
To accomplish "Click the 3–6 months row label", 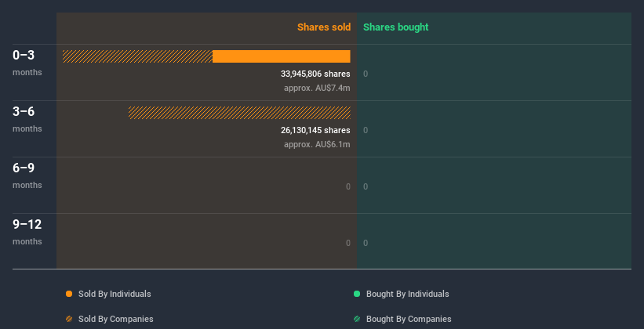I will pyautogui.click(x=27, y=119).
